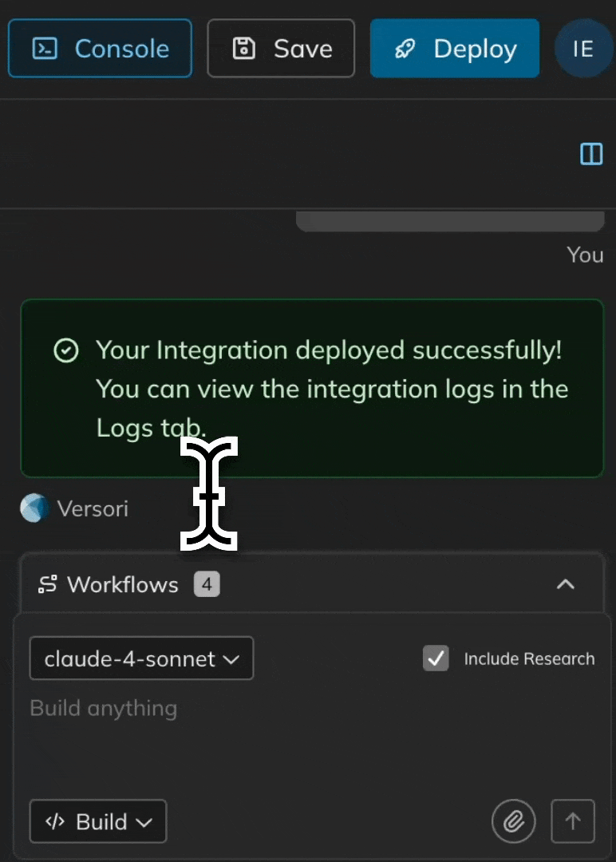Open the Build mode dropdown
This screenshot has width=616, height=862.
pyautogui.click(x=98, y=821)
